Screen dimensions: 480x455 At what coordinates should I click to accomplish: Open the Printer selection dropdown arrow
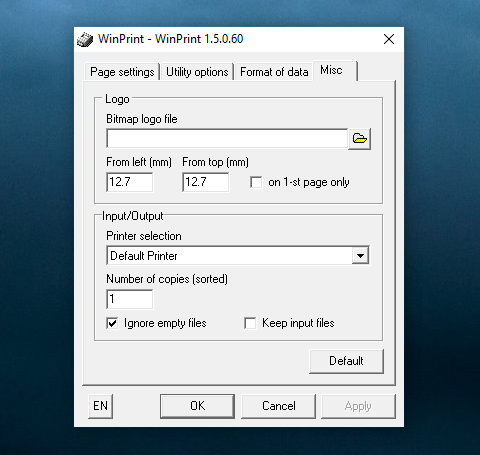[360, 256]
